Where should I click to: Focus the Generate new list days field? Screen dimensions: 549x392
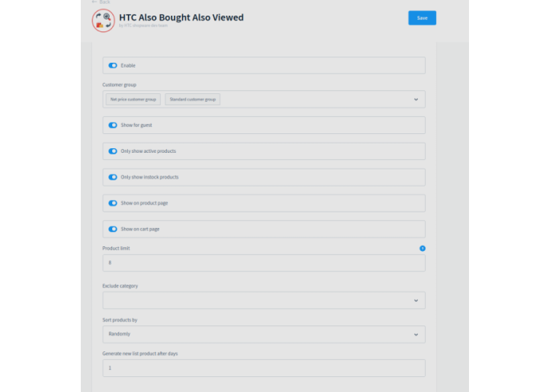pyautogui.click(x=264, y=368)
